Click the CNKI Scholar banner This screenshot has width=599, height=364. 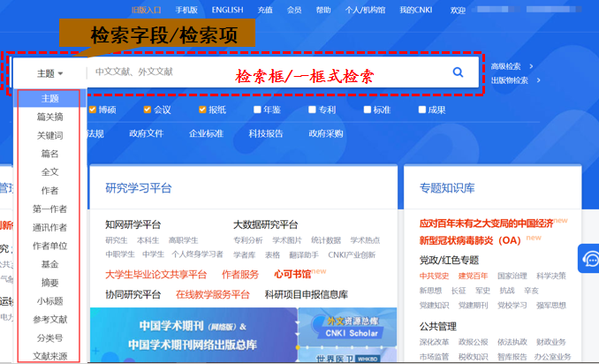tap(347, 327)
